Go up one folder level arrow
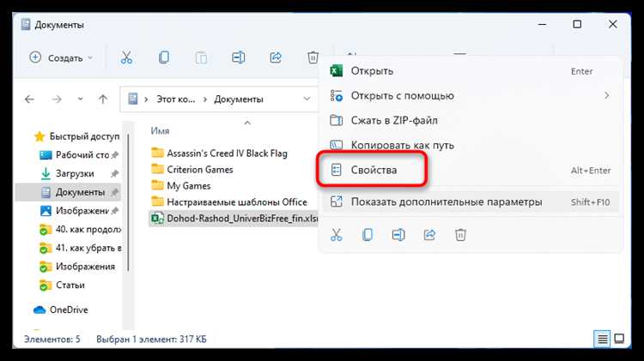644x361 pixels. tap(103, 99)
